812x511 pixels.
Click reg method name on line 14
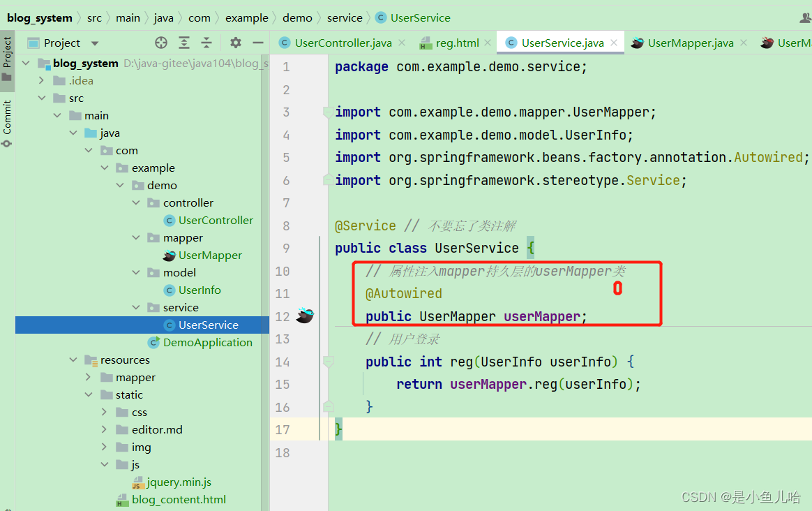click(x=461, y=362)
